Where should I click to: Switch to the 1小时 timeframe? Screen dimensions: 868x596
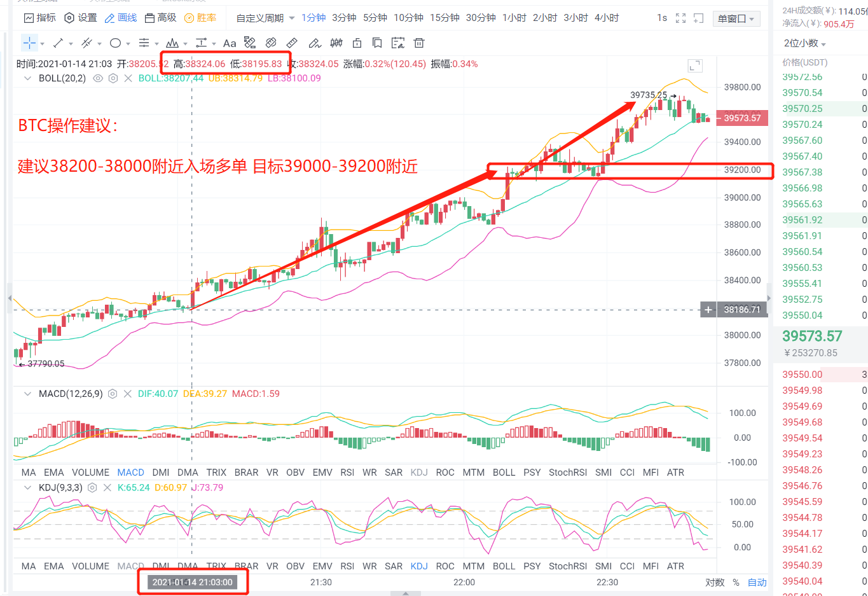pos(514,18)
